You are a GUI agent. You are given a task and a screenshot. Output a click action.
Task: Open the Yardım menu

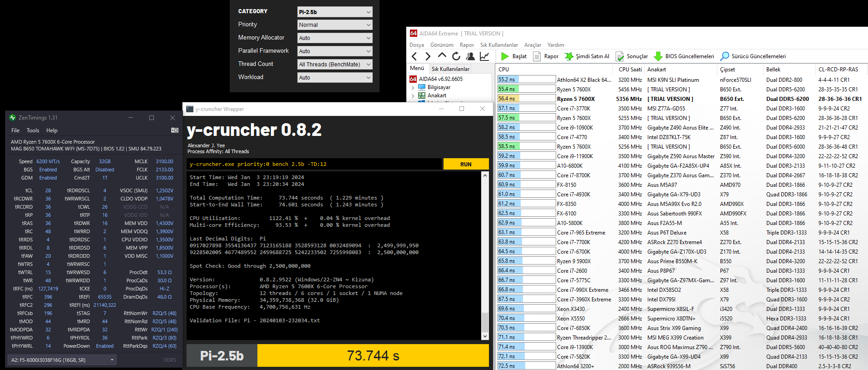556,45
